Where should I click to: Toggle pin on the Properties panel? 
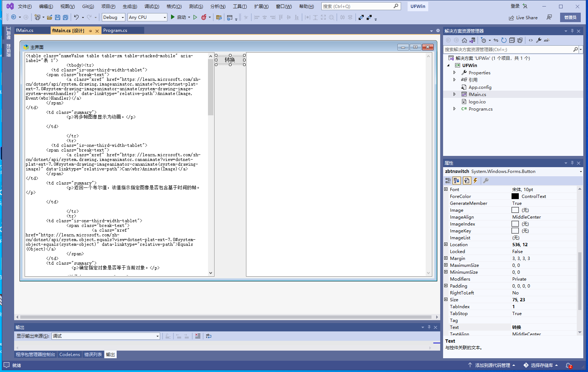point(572,163)
